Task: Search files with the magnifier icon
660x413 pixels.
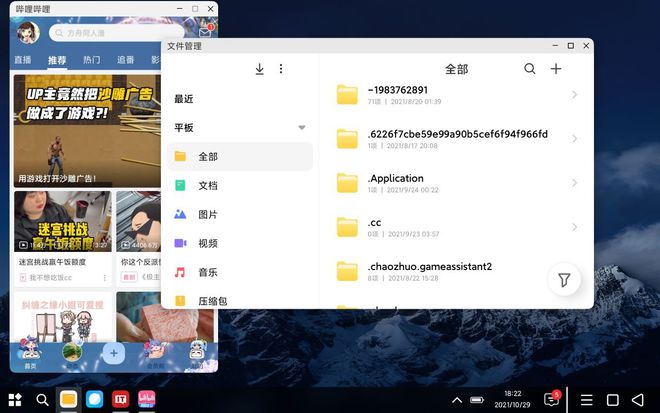Action: (x=530, y=68)
